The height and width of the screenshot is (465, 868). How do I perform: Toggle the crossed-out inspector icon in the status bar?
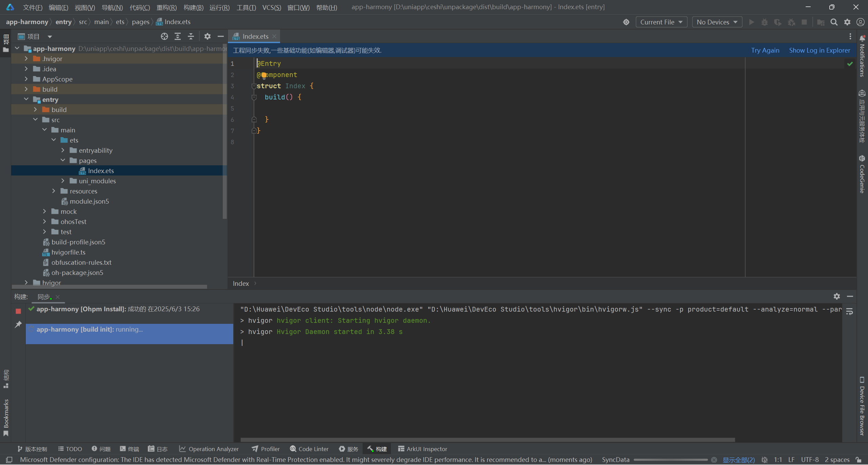[765, 460]
